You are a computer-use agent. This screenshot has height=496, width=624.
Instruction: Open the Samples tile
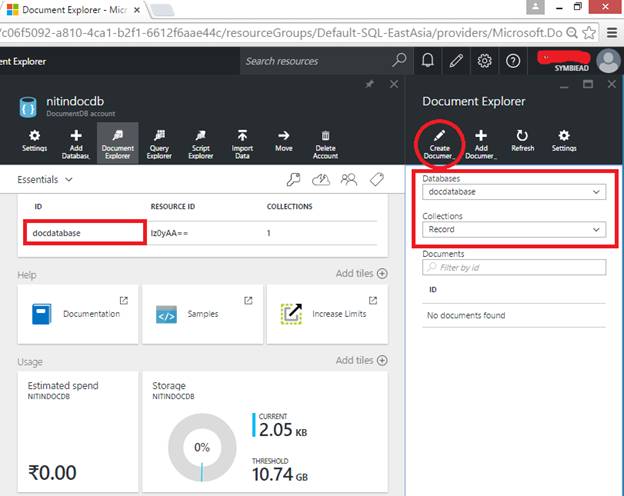[x=203, y=314]
